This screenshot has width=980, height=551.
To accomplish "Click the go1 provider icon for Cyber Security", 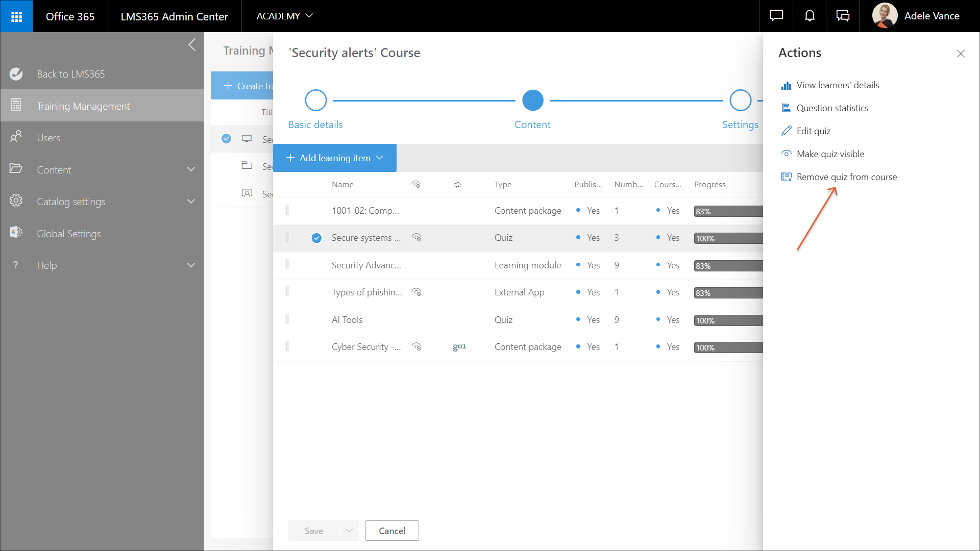I will click(x=459, y=347).
